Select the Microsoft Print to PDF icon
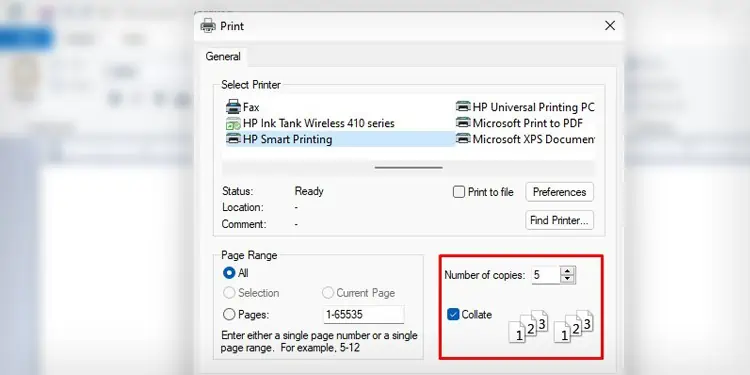 (x=463, y=123)
